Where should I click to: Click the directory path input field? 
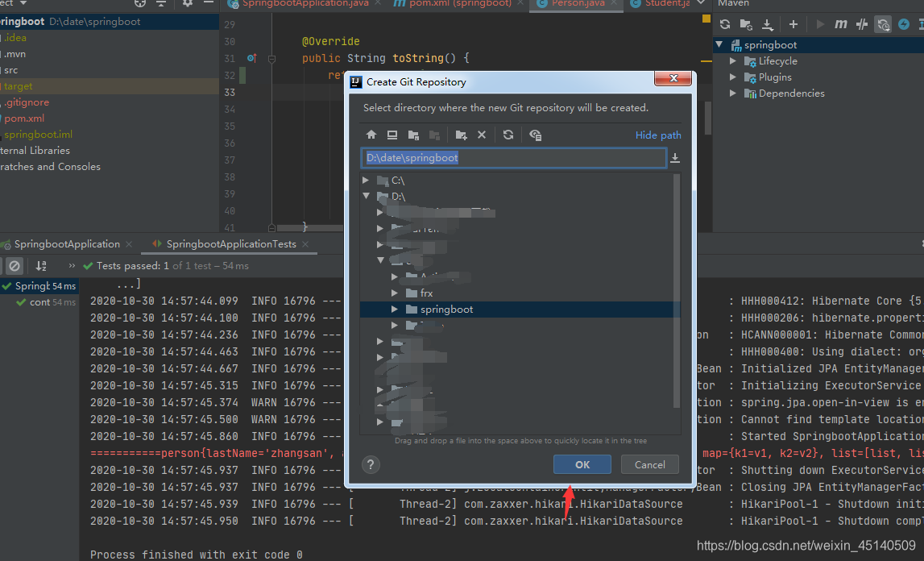(x=513, y=157)
